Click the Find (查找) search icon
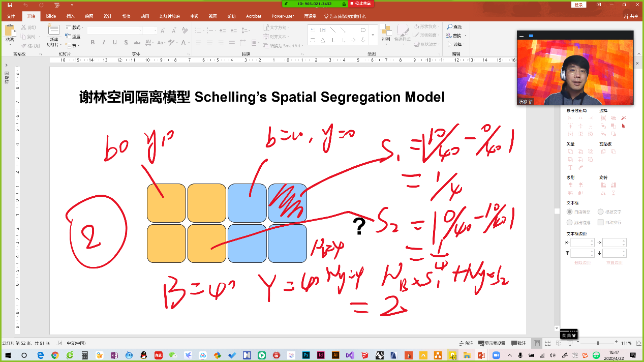 pos(454,27)
